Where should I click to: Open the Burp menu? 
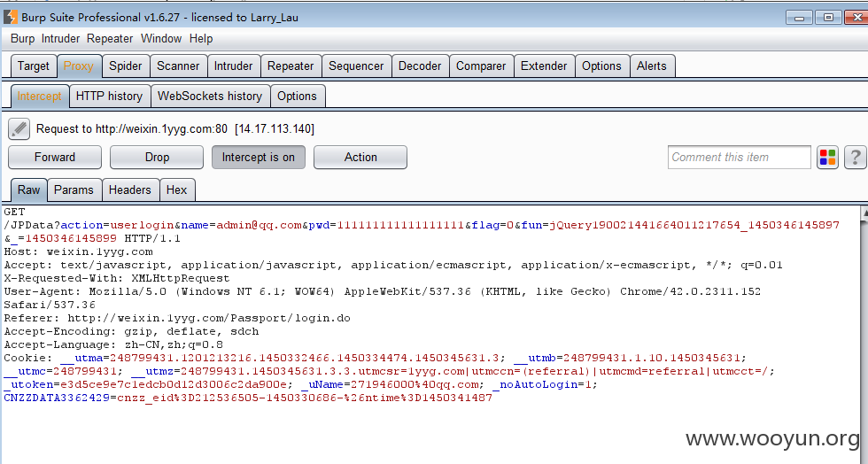point(23,39)
